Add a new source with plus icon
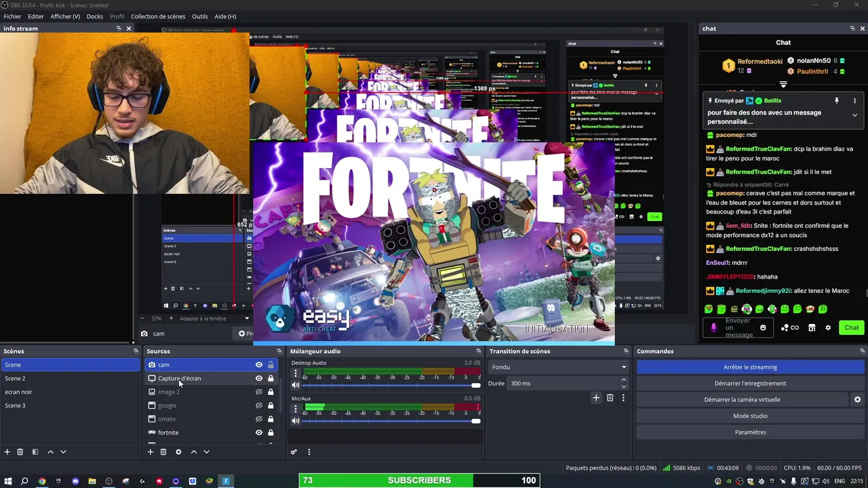Screen dimensions: 868x488 [151, 452]
